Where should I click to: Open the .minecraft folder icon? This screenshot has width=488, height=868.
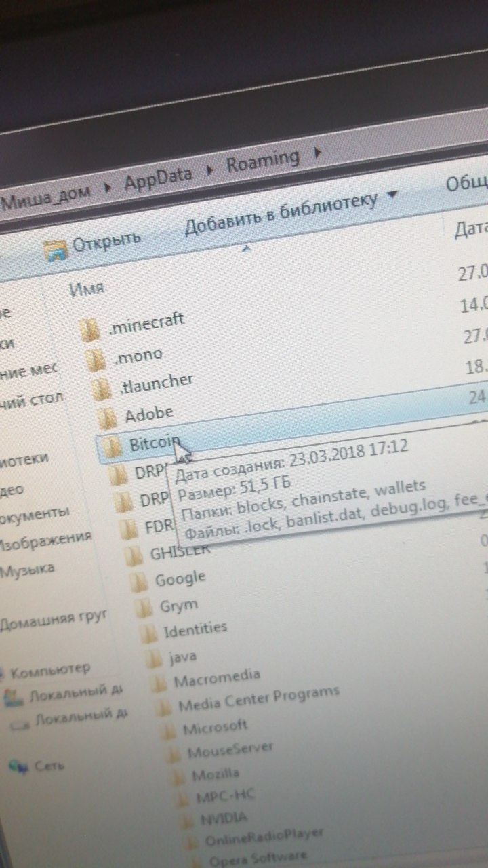pos(89,330)
